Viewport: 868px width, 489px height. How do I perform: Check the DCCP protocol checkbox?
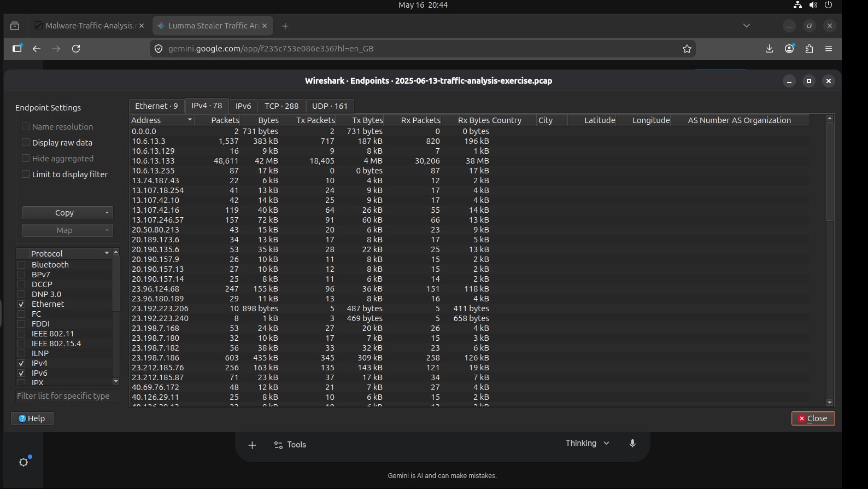pyautogui.click(x=22, y=284)
